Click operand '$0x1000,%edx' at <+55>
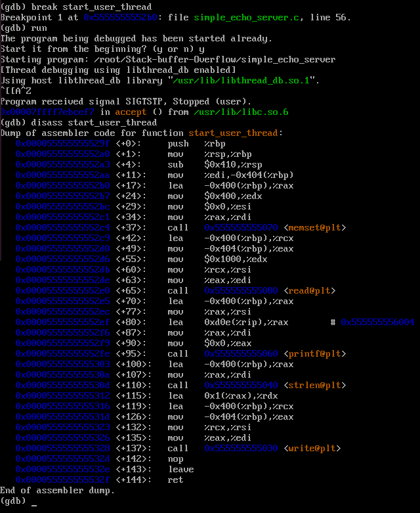420x513 pixels. click(x=236, y=259)
